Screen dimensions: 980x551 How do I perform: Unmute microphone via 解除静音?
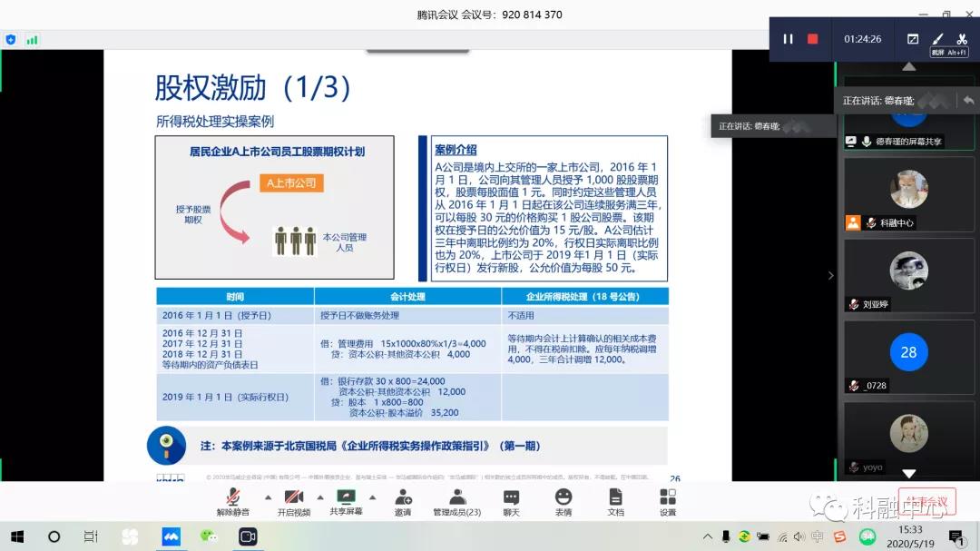tap(233, 501)
